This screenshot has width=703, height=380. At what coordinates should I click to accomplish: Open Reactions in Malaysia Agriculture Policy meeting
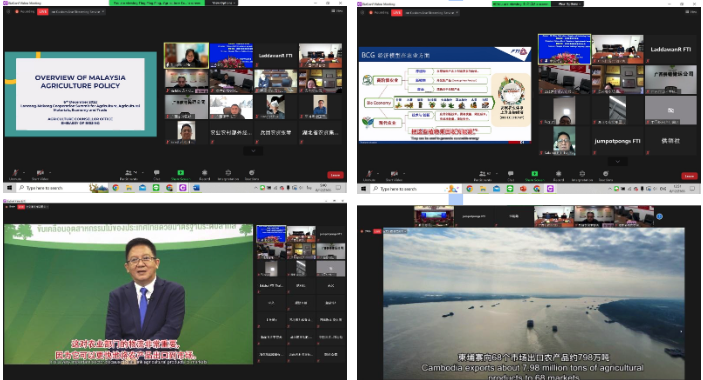pyautogui.click(x=252, y=174)
